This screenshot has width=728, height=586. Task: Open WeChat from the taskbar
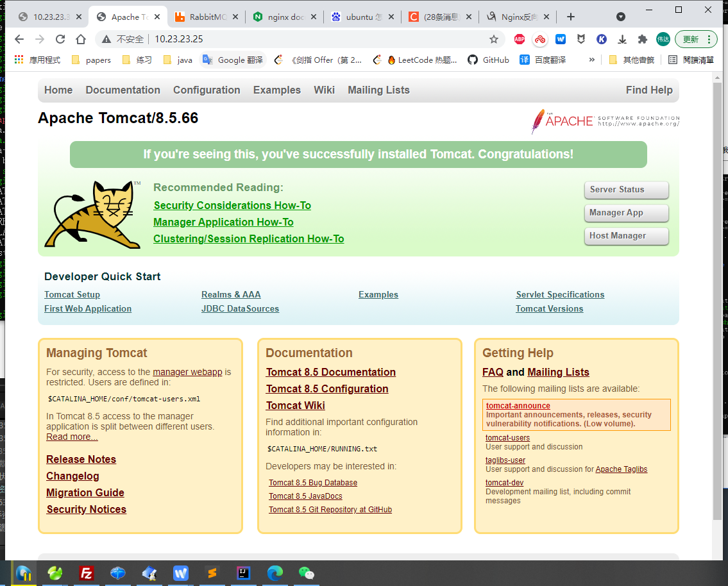pyautogui.click(x=307, y=573)
